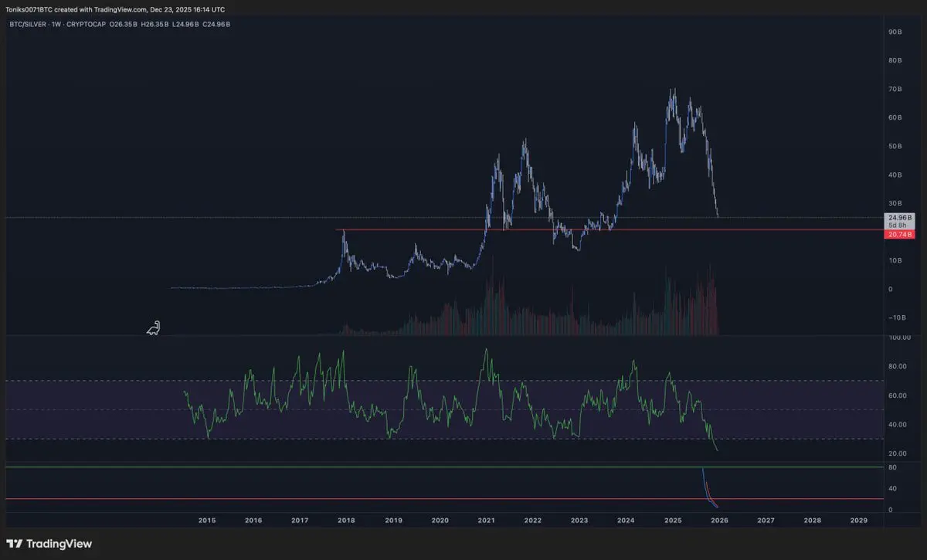Click the 70B price axis label

click(x=896, y=89)
